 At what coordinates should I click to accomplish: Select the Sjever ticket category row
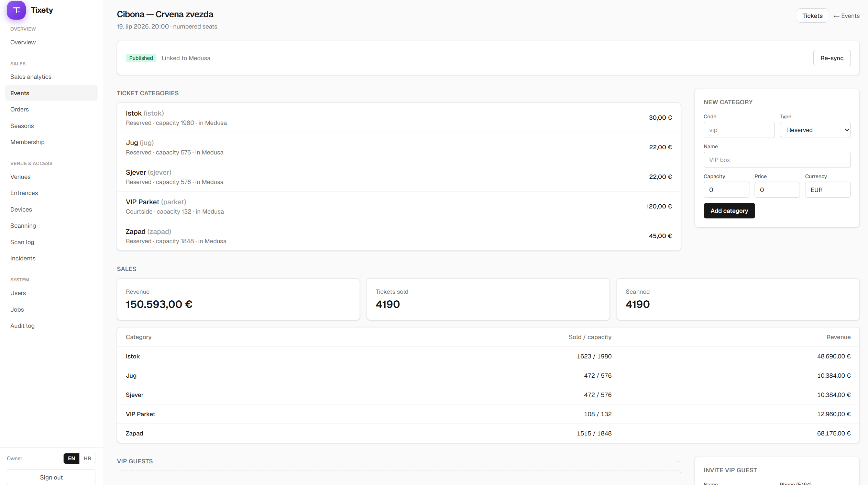(399, 177)
